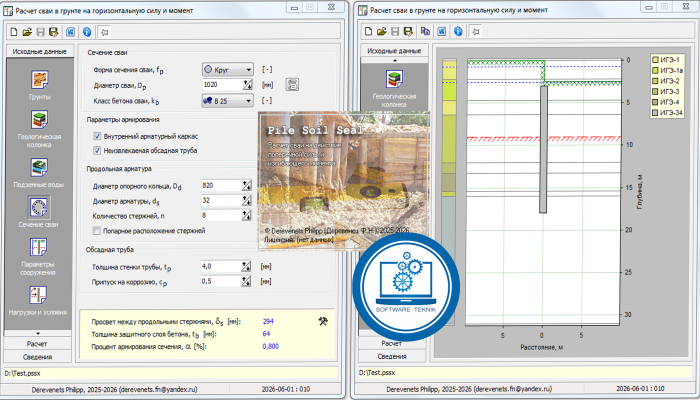The height and width of the screenshot is (400, 700).
Task: Click sidebar up arrow in right window
Action: (394, 60)
